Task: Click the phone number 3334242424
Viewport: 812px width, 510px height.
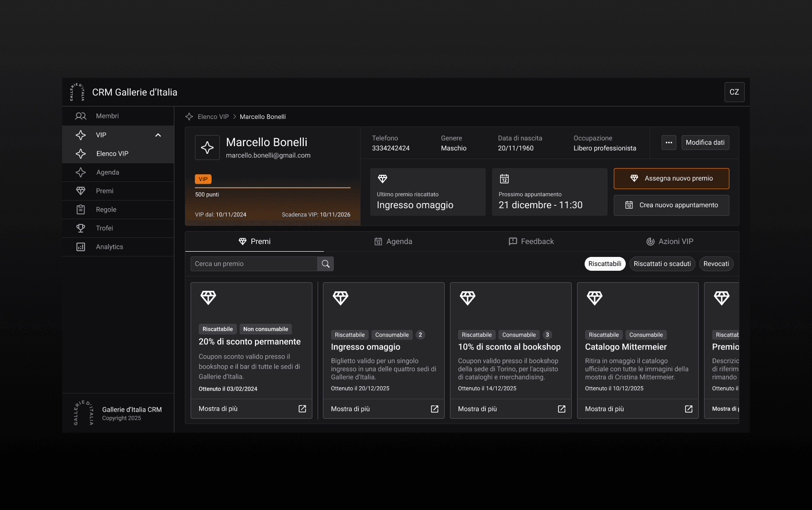Action: 391,149
